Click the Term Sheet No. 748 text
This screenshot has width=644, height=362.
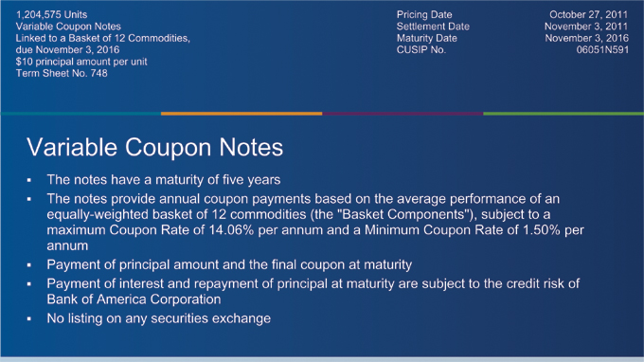click(x=62, y=73)
